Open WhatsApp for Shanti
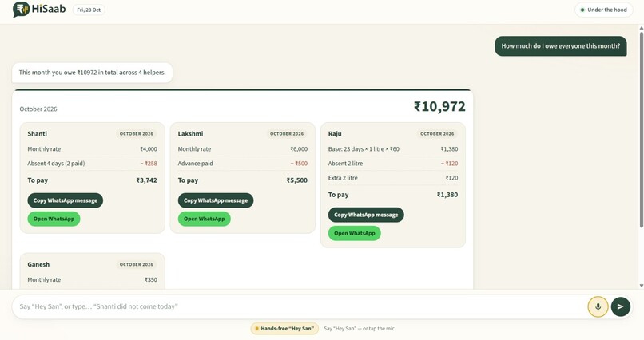Image resolution: width=644 pixels, height=340 pixels. coord(54,219)
